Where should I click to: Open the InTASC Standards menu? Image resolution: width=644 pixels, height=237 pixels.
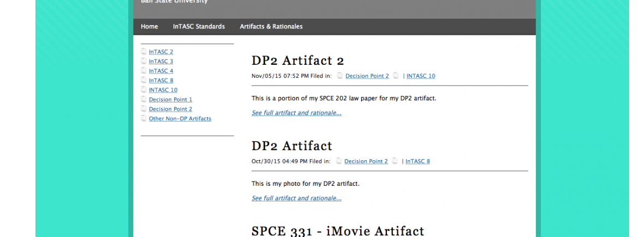pos(199,27)
